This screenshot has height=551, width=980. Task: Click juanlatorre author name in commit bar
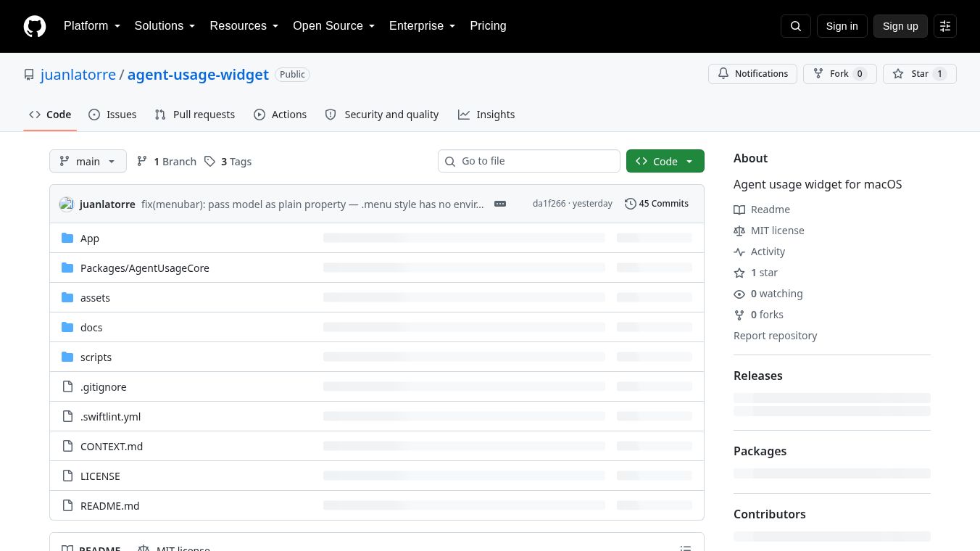point(107,204)
